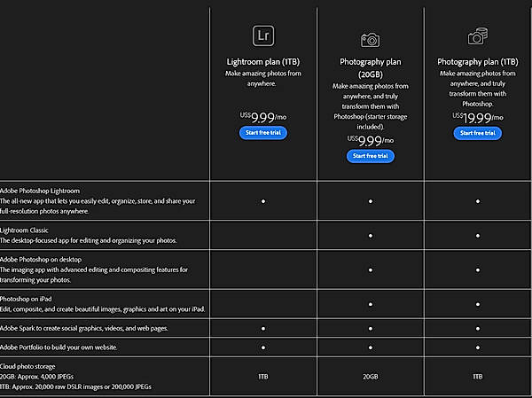Click the 20GB storage value cell
This screenshot has height=398, width=532.
pyautogui.click(x=370, y=376)
